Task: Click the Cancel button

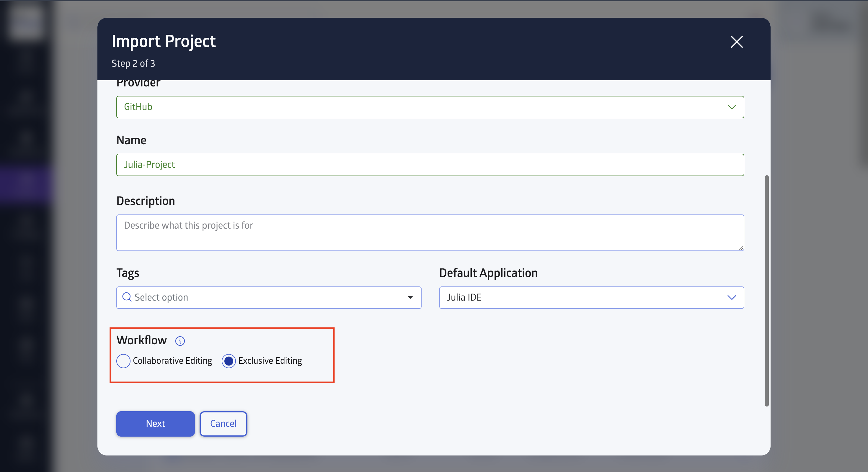Action: [x=223, y=424]
